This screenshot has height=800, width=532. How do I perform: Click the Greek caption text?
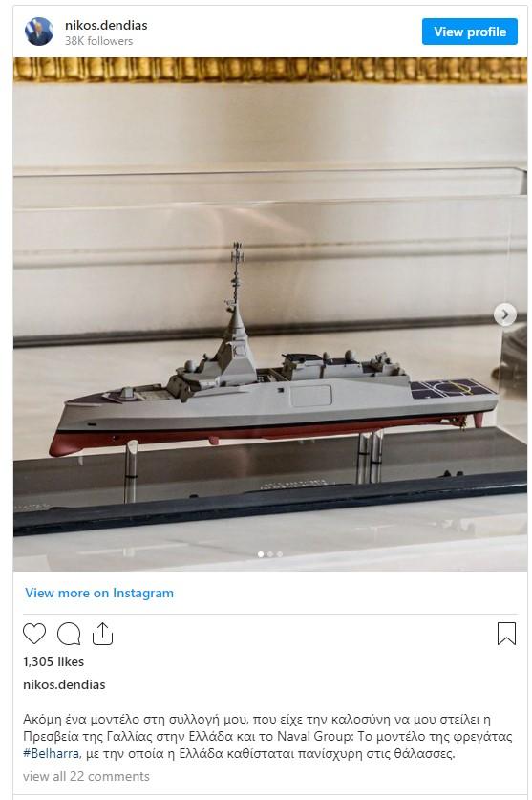tap(267, 737)
